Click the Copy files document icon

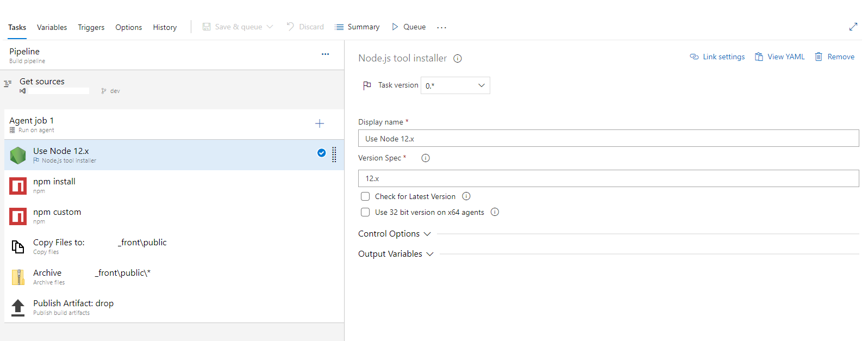(18, 247)
